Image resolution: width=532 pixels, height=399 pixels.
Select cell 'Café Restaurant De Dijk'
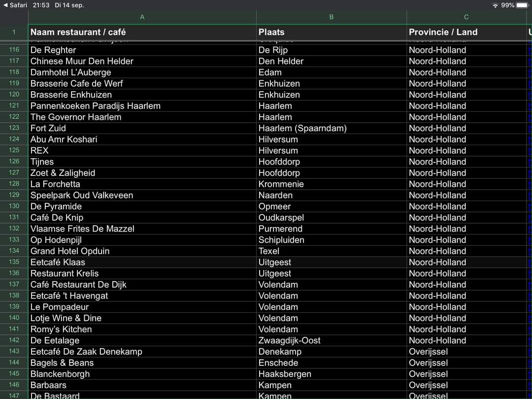142,285
